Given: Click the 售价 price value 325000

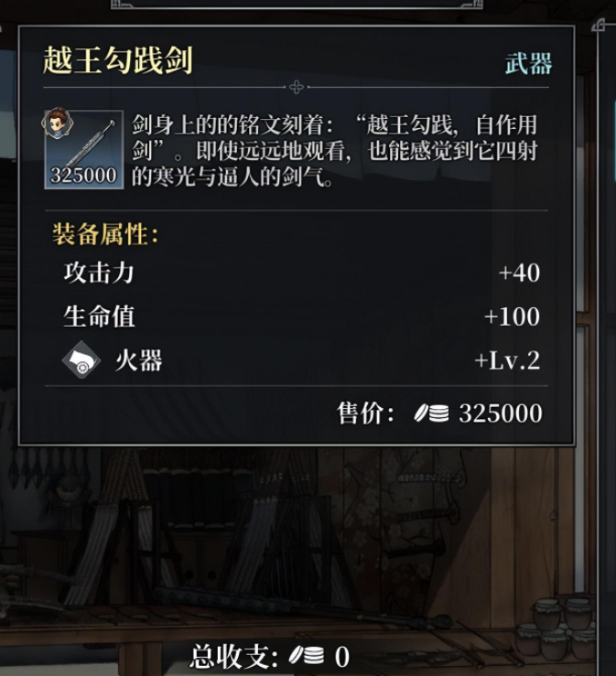Looking at the screenshot, I should [501, 413].
